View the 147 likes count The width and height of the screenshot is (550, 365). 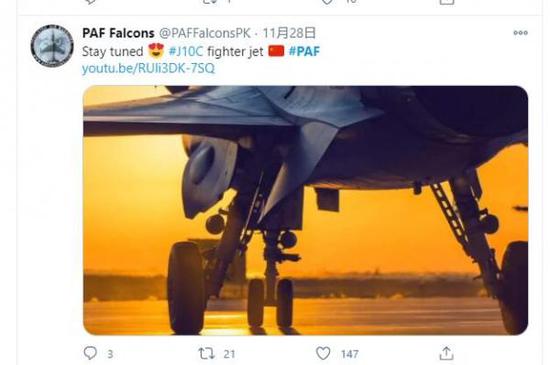pos(350,354)
